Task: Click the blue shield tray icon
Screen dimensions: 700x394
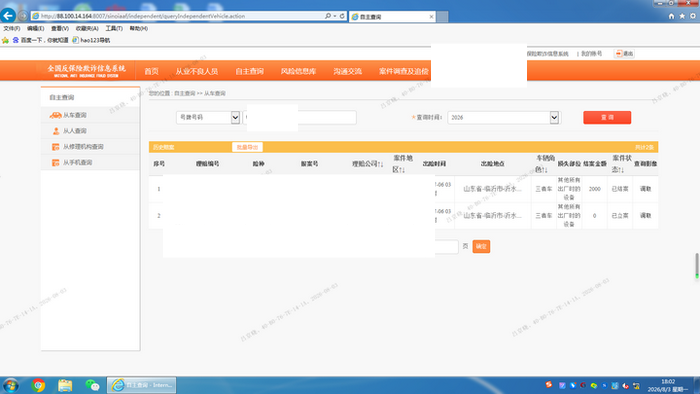Action: 573,386
